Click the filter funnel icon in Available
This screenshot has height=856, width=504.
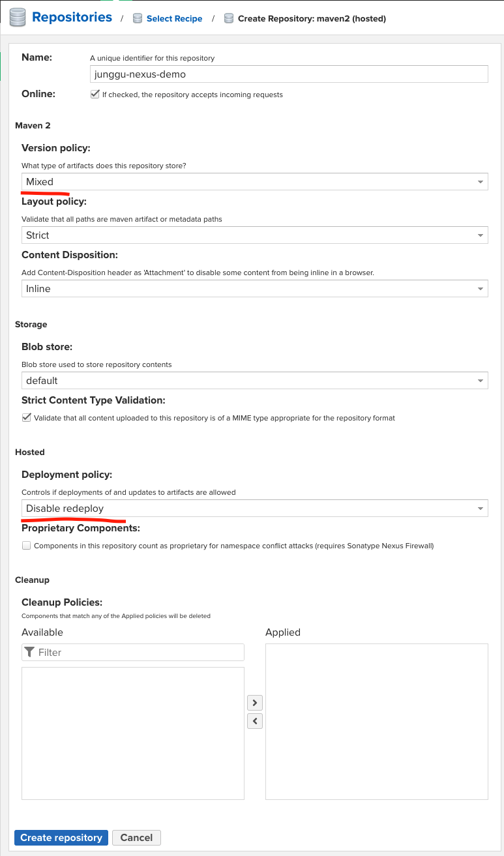pyautogui.click(x=29, y=652)
